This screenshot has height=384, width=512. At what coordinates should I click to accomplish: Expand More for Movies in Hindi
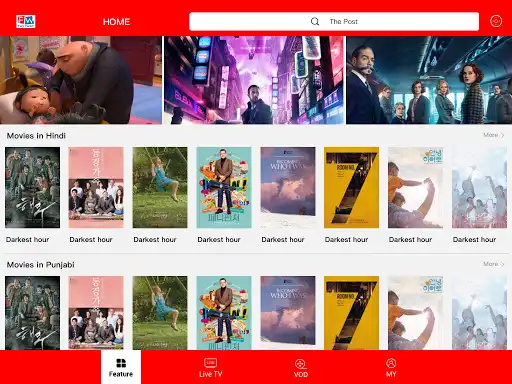click(494, 135)
